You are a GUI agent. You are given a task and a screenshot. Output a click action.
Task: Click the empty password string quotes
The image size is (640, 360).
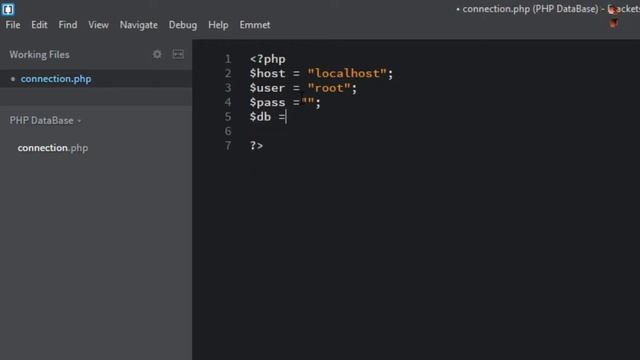(x=308, y=102)
